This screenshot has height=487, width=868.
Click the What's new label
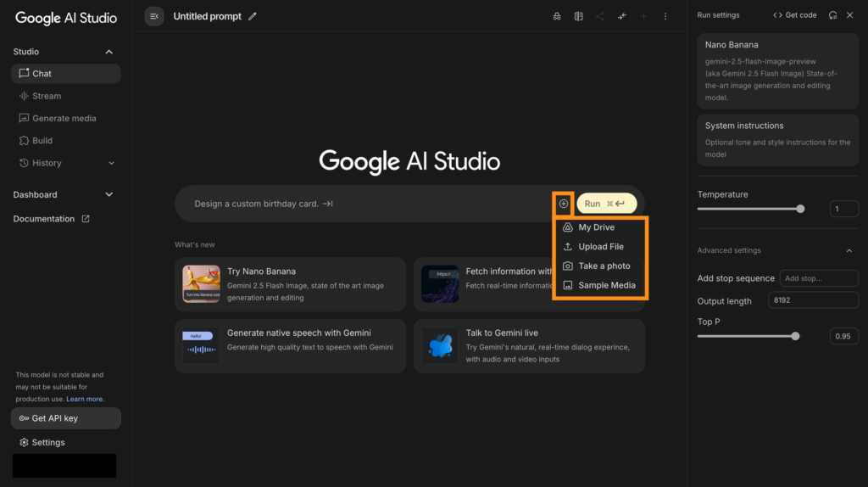[194, 244]
